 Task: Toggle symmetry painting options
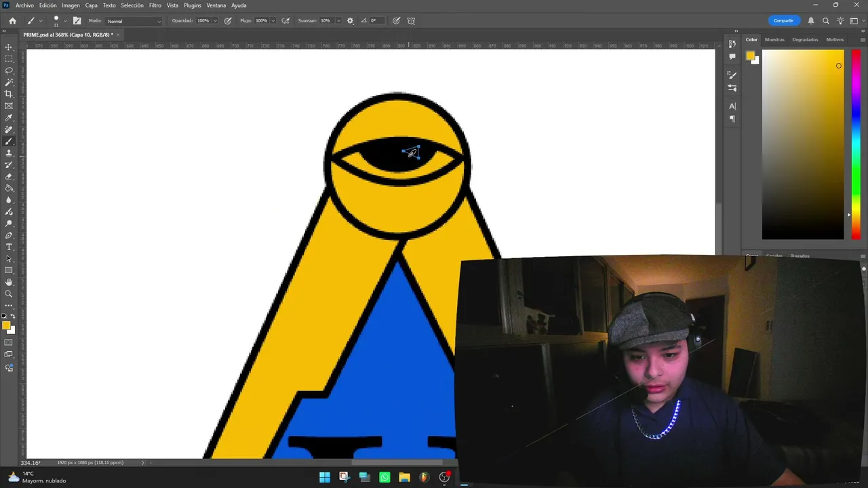pyautogui.click(x=411, y=21)
